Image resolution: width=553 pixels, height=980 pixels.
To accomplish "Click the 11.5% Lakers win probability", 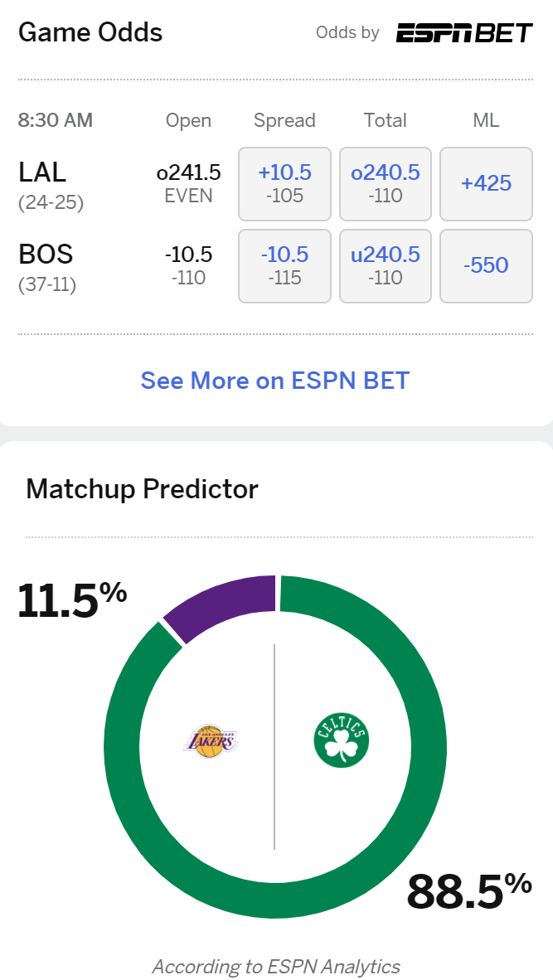I will (72, 600).
